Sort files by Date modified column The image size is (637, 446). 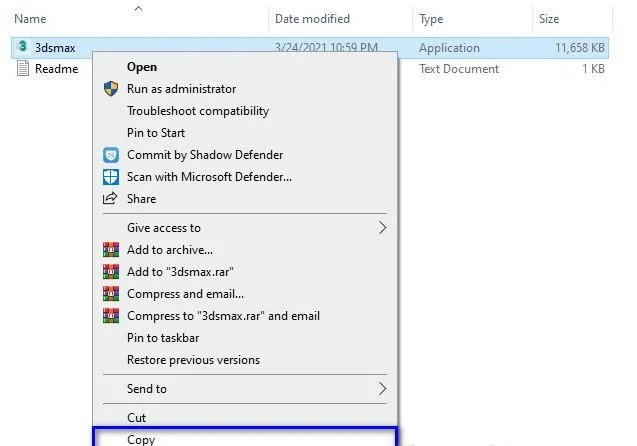point(312,19)
